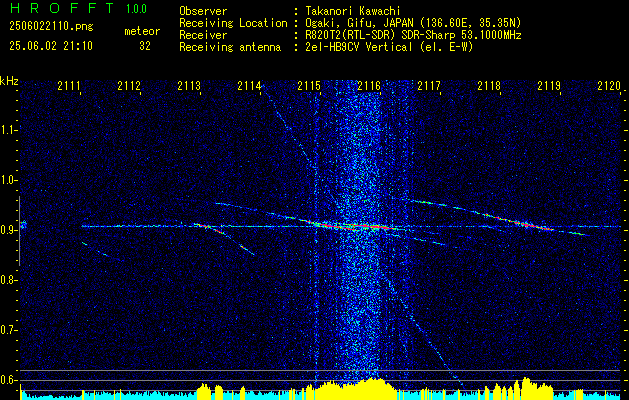Click time axis label 2115
The image size is (629, 400).
tap(309, 86)
